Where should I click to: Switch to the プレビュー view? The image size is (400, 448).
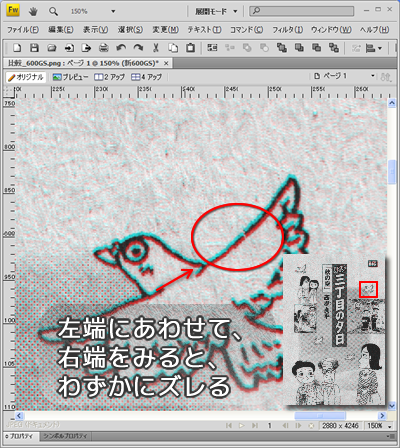point(71,77)
